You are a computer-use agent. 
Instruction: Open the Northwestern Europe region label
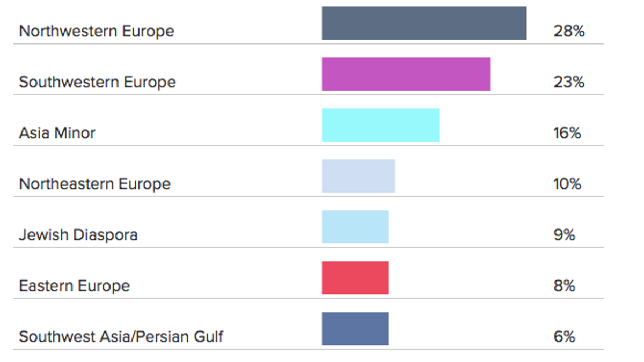point(97,31)
